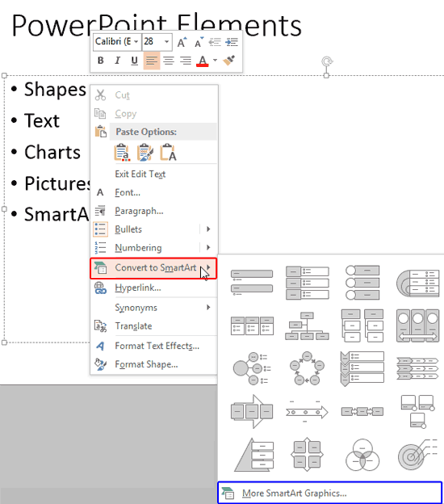Screen dimensions: 444x504
Task: Click the rotation handle above the text box
Action: pos(327,61)
